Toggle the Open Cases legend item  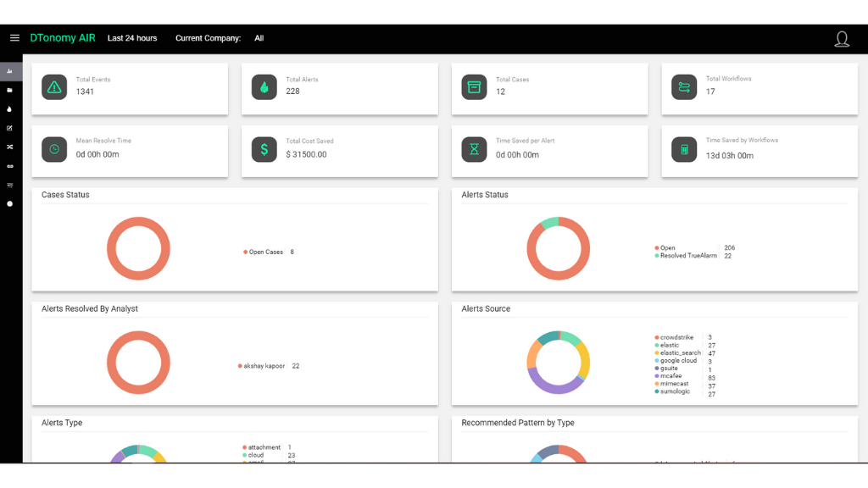coord(264,252)
